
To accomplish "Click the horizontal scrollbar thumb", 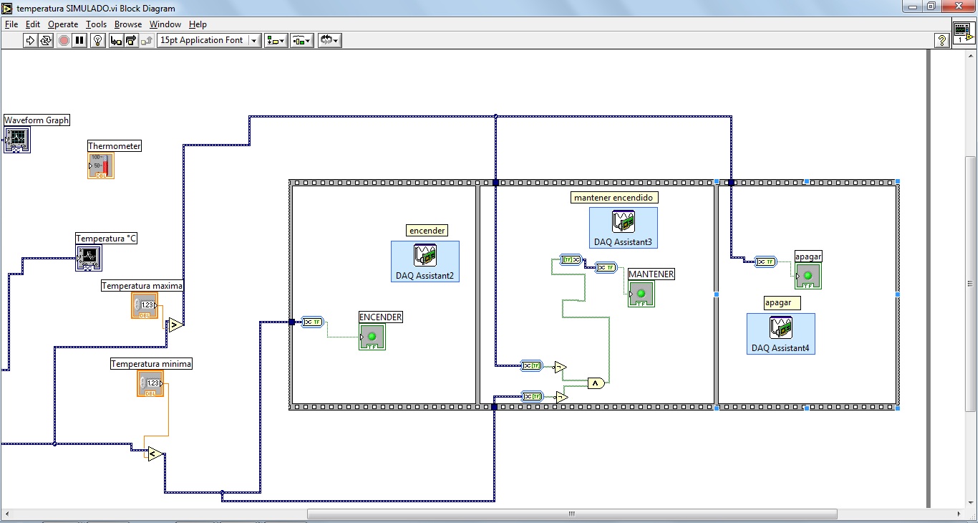I will [572, 514].
